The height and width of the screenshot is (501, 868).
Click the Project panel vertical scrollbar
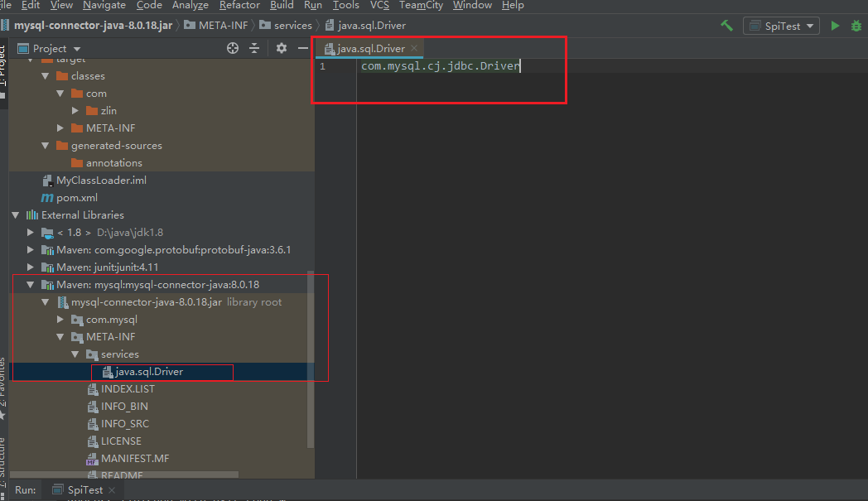pos(311,360)
